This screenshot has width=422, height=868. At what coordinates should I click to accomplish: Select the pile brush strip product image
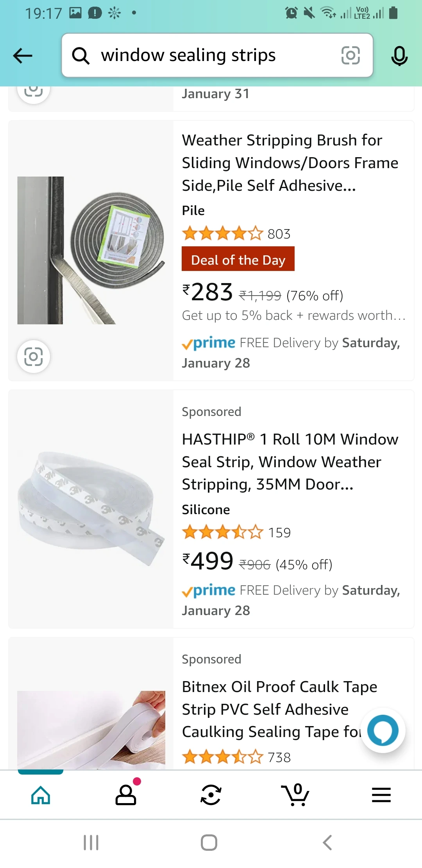pos(91,250)
